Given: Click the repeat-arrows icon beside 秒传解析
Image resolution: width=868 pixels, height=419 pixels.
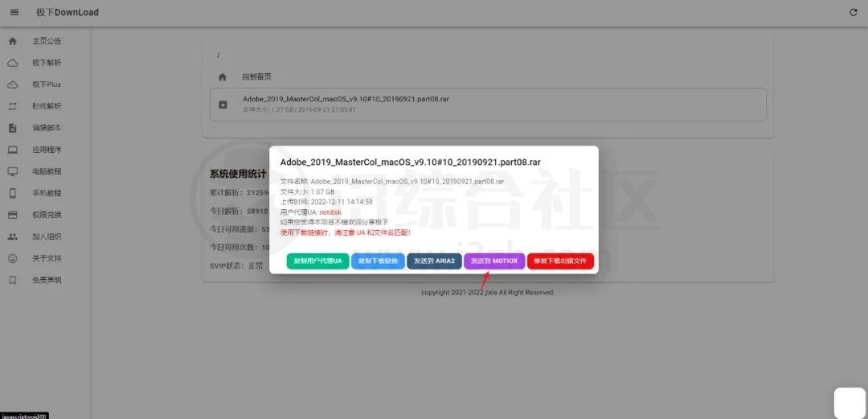Looking at the screenshot, I should [x=13, y=106].
